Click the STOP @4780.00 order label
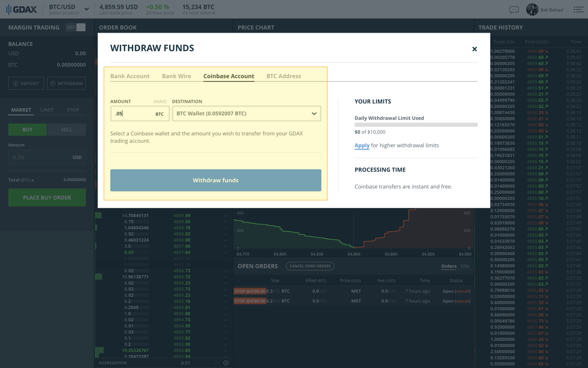The image size is (588, 368). tap(249, 301)
